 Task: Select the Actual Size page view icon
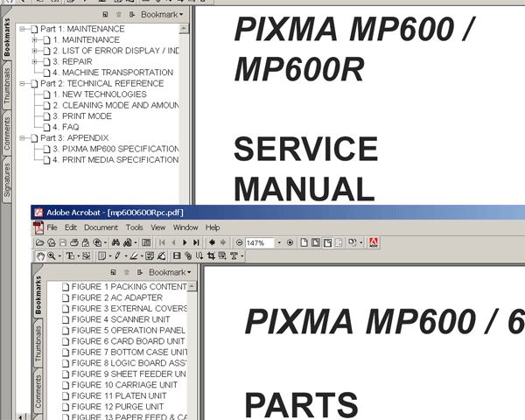(x=304, y=242)
